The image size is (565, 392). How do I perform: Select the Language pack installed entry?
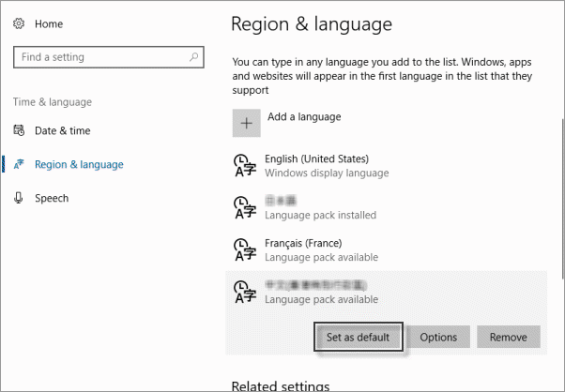pos(387,207)
